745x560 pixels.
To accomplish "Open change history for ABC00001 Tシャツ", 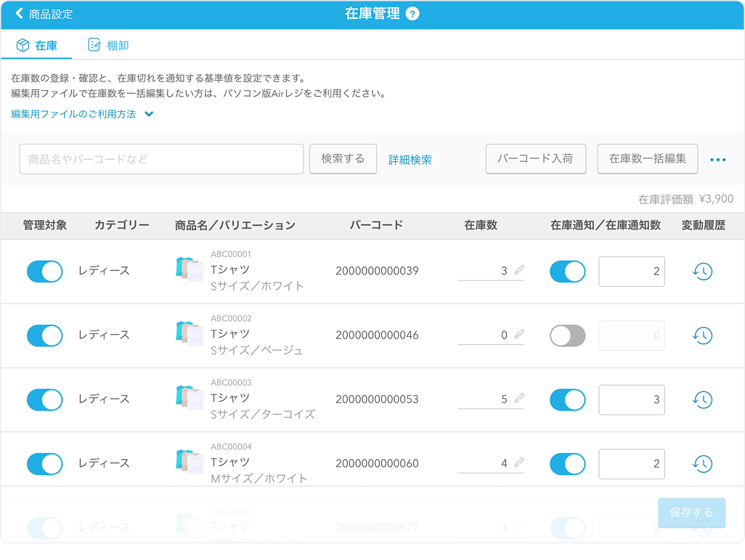I will (702, 272).
